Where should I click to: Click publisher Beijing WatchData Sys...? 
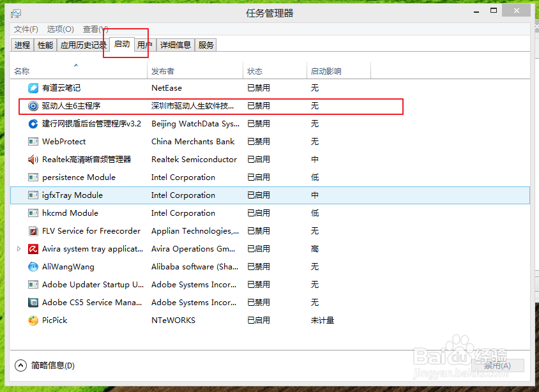point(195,124)
